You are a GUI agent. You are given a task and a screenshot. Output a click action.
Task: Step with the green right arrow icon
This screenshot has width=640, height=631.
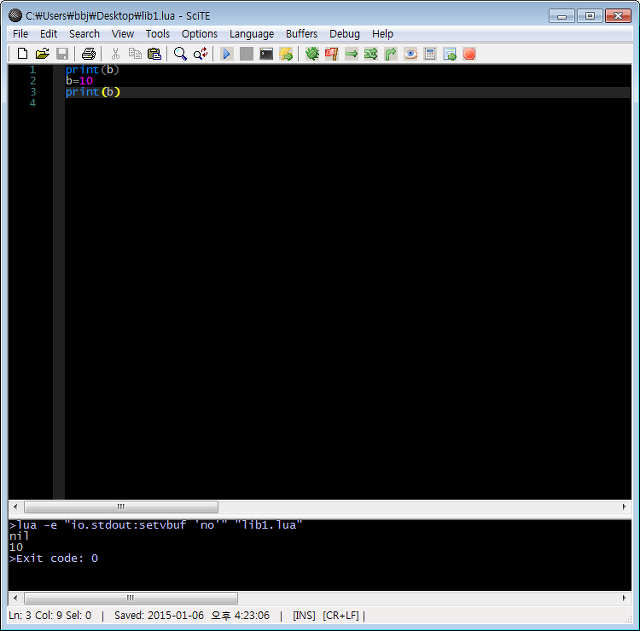coord(351,54)
